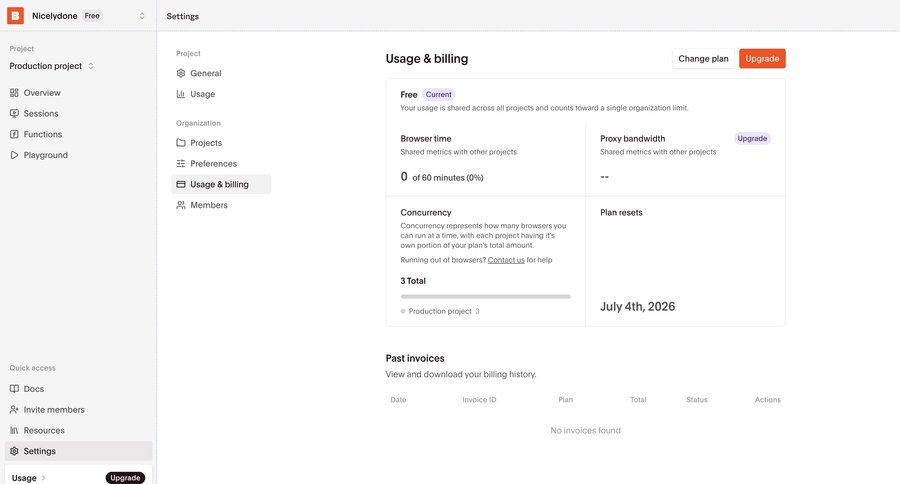Click the Members people icon
The height and width of the screenshot is (484, 900).
coord(181,205)
